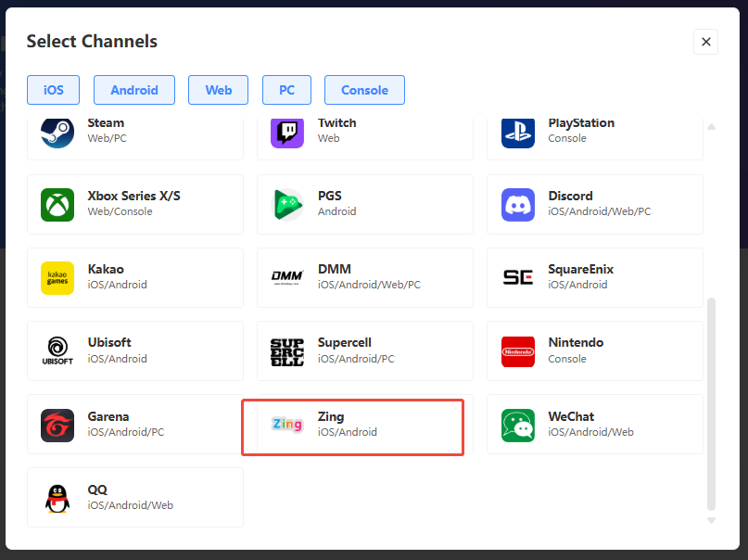Click the colorful Zing logo
Viewport: 748px width, 560px height.
pos(287,424)
